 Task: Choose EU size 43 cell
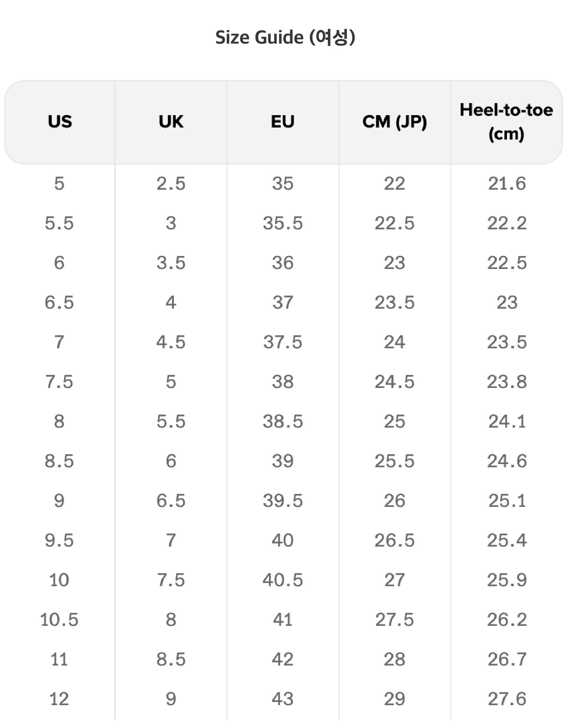click(x=283, y=699)
